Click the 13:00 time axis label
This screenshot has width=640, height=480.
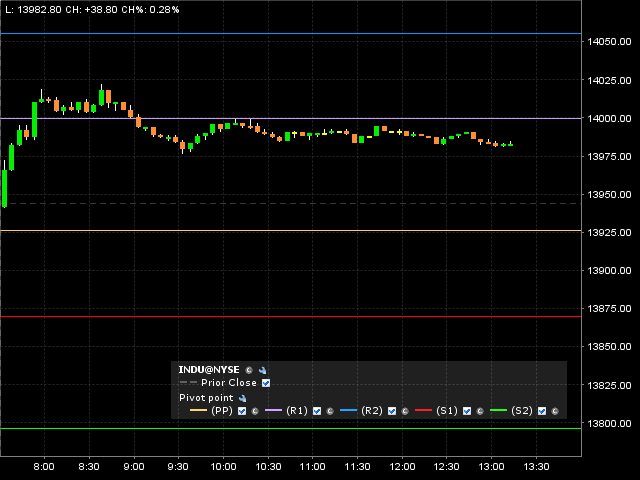click(x=491, y=467)
